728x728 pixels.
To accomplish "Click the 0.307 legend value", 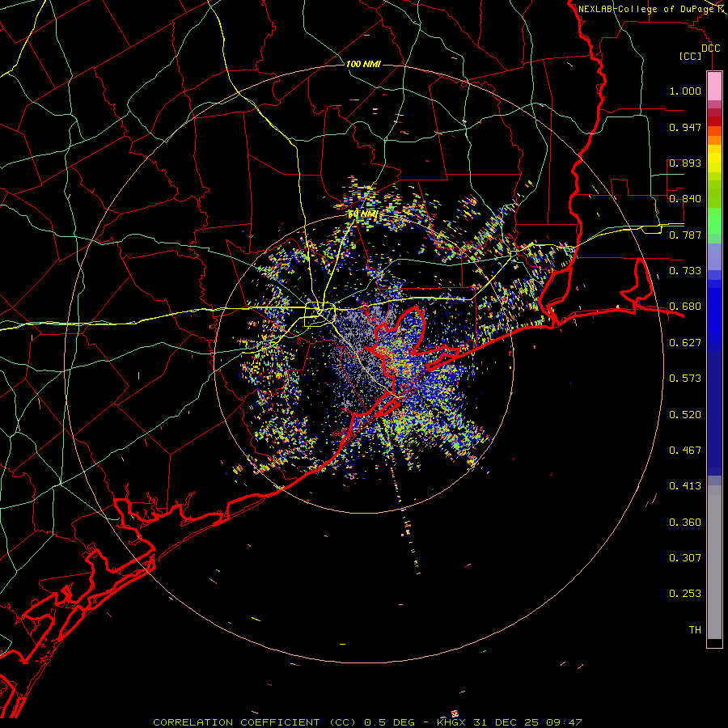I will (685, 558).
